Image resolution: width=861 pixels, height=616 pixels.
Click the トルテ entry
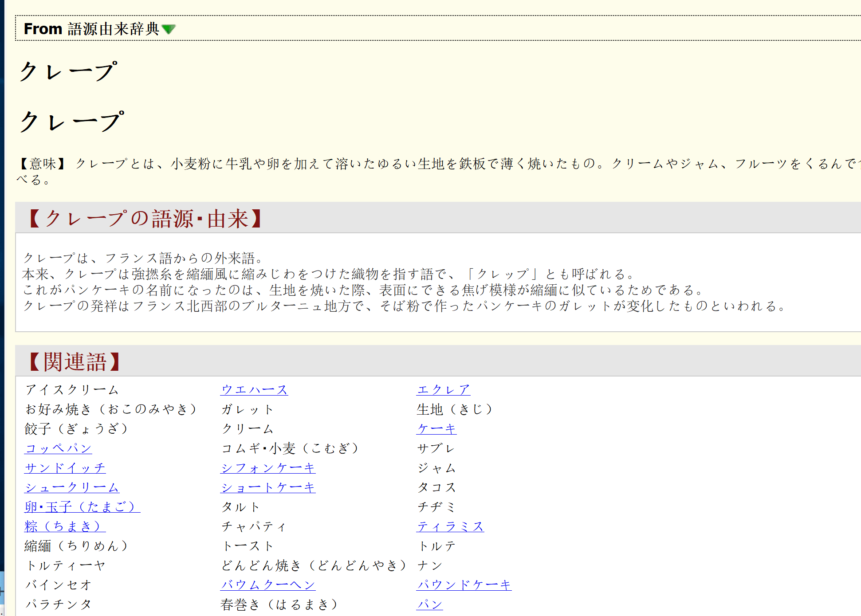(436, 546)
